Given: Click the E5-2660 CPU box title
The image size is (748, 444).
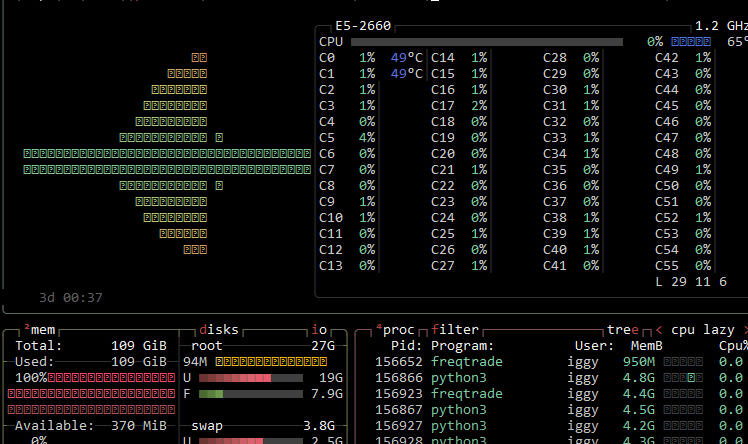Looking at the screenshot, I should point(363,26).
